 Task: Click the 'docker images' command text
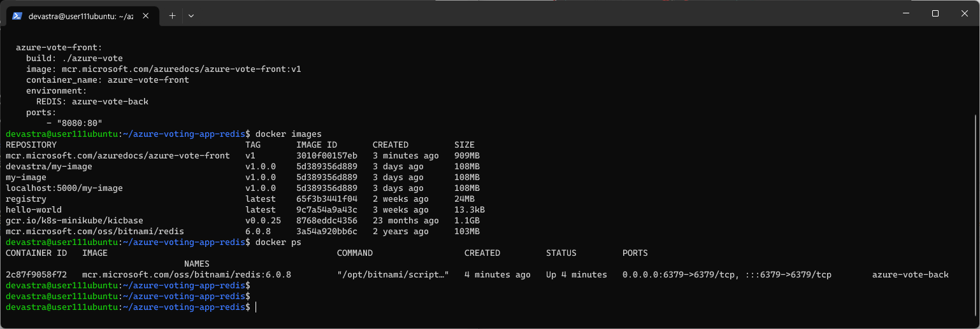tap(289, 134)
